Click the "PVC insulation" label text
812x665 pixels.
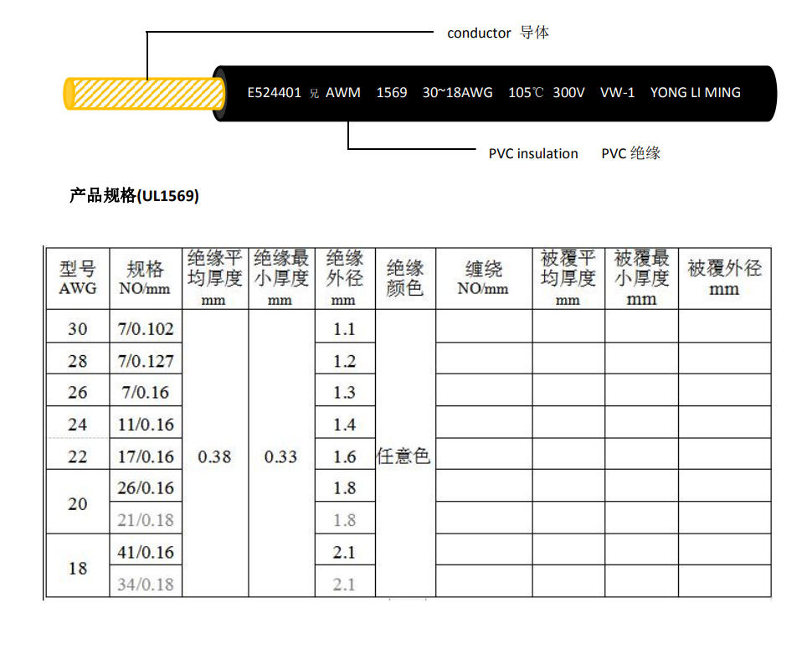pos(533,153)
